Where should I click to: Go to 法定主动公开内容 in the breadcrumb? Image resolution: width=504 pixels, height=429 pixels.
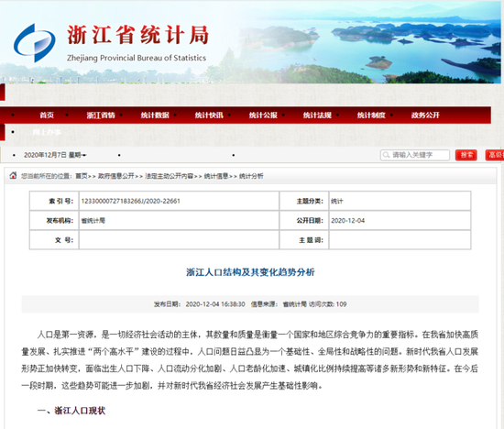[170, 176]
